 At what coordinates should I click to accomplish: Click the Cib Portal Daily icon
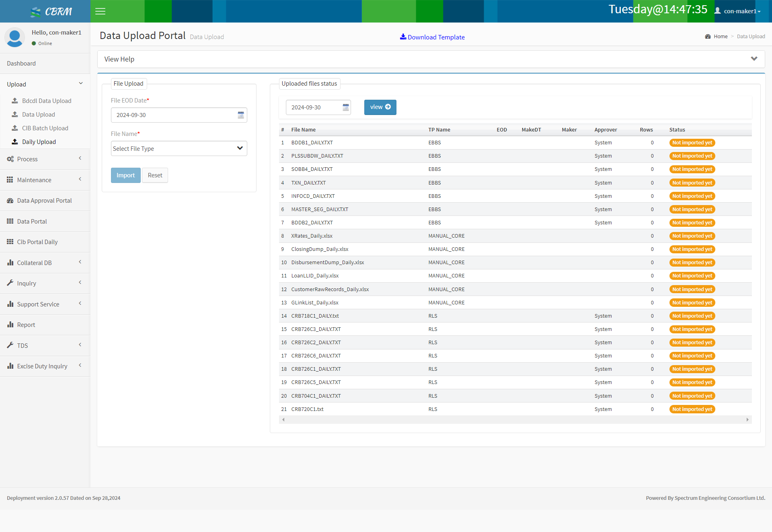(10, 242)
